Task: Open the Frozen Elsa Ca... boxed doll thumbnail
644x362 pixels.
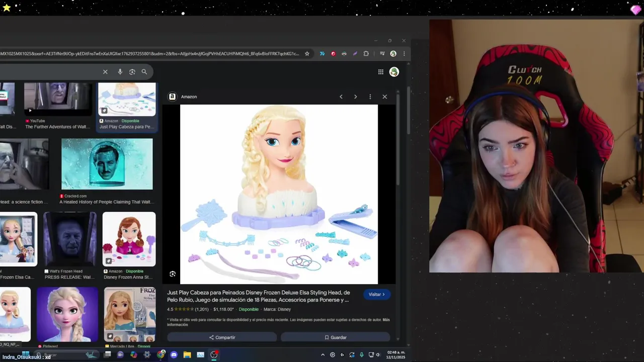Action: pyautogui.click(x=18, y=239)
